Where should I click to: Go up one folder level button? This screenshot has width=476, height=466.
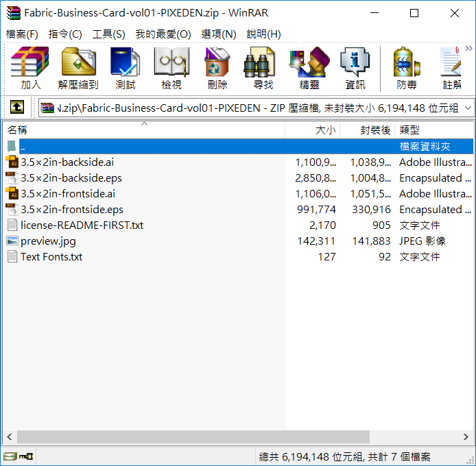17,107
